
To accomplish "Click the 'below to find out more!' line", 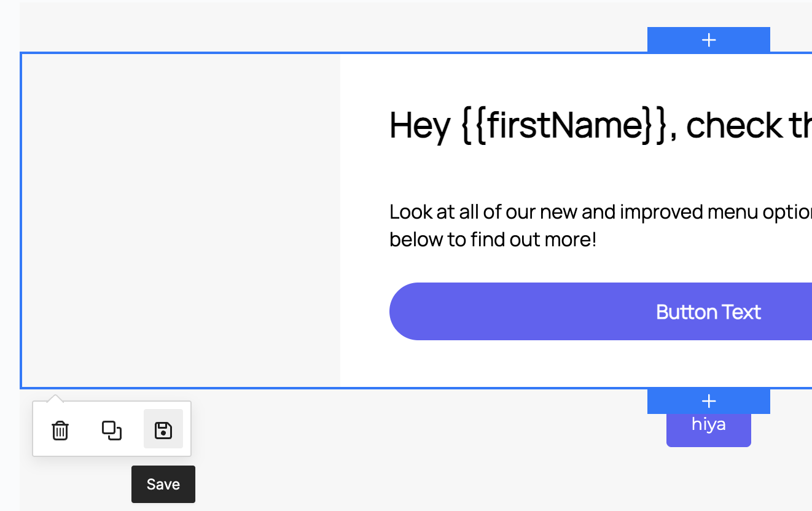I will [x=493, y=240].
